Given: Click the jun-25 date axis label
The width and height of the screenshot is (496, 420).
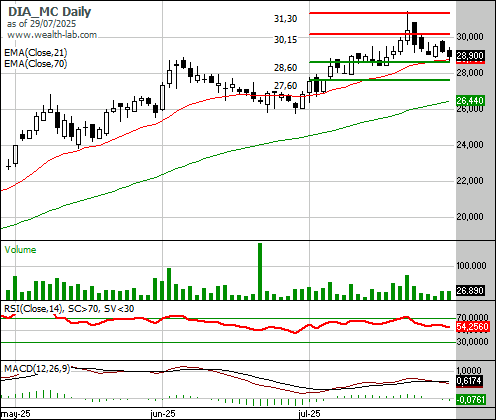Looking at the screenshot, I should tap(163, 414).
